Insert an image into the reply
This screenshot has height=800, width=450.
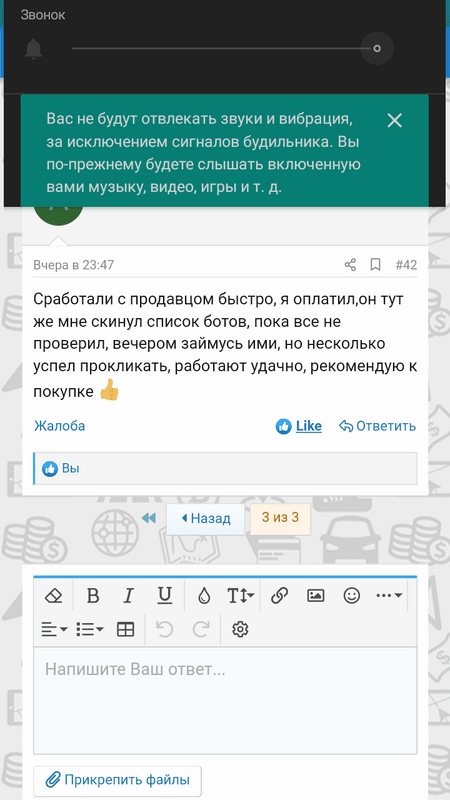tap(316, 595)
